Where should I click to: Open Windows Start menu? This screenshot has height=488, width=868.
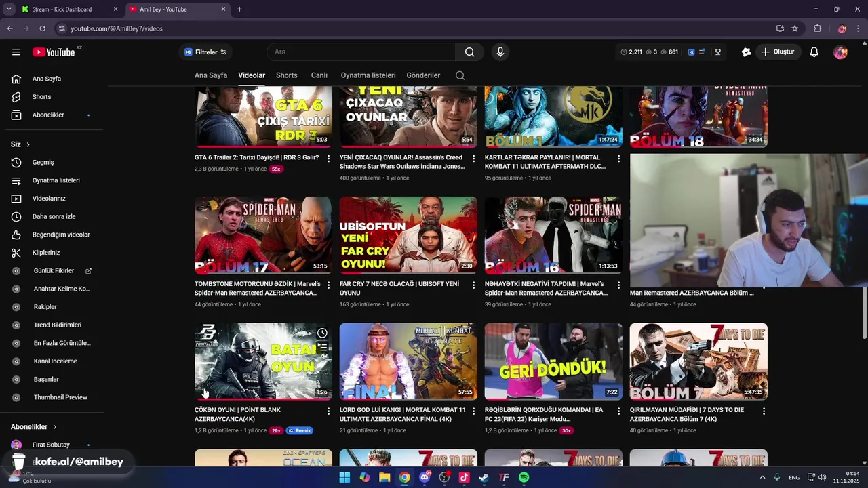pyautogui.click(x=344, y=477)
